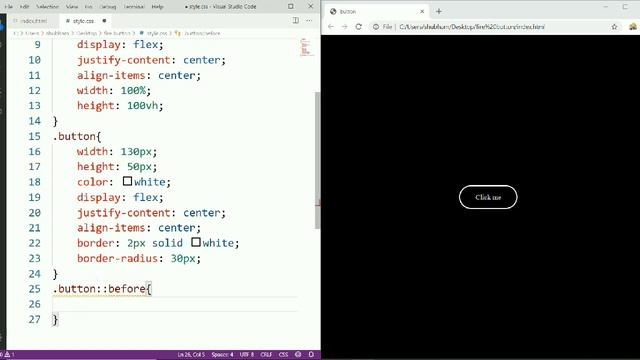640x360 pixels.
Task: Click line number 9 in the gutter
Action: click(x=37, y=44)
